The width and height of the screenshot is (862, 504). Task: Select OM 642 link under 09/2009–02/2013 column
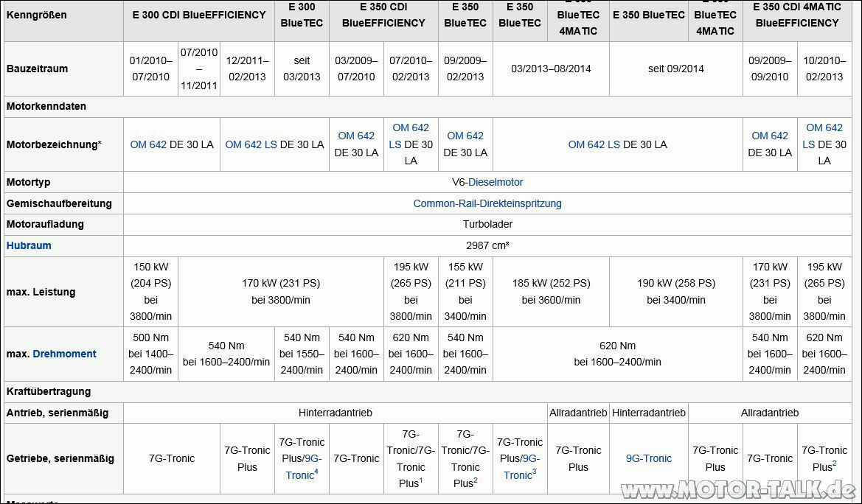[x=465, y=136]
